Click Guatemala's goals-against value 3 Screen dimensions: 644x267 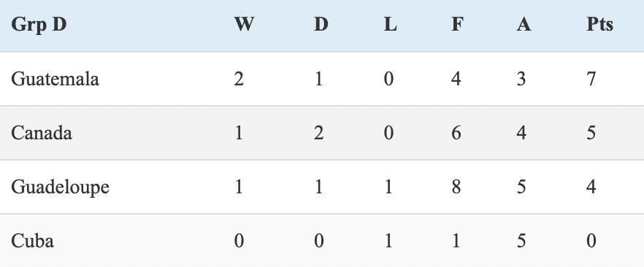tap(521, 78)
